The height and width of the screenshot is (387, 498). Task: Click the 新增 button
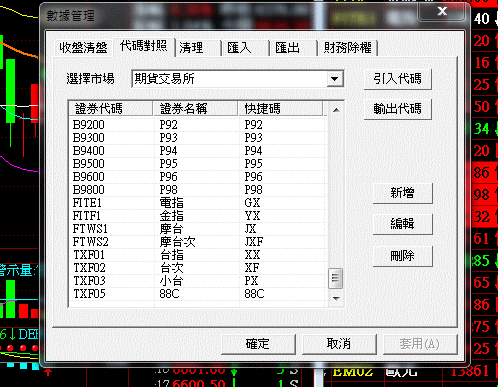(x=402, y=193)
